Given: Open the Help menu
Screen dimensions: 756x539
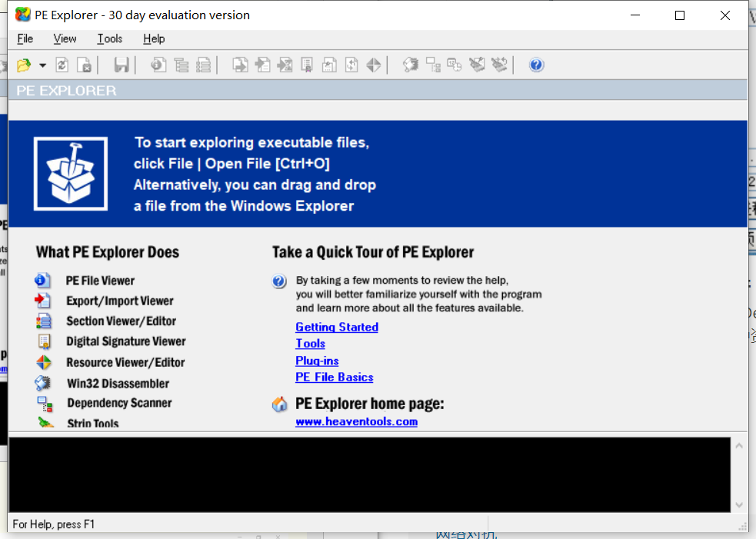Looking at the screenshot, I should (154, 38).
